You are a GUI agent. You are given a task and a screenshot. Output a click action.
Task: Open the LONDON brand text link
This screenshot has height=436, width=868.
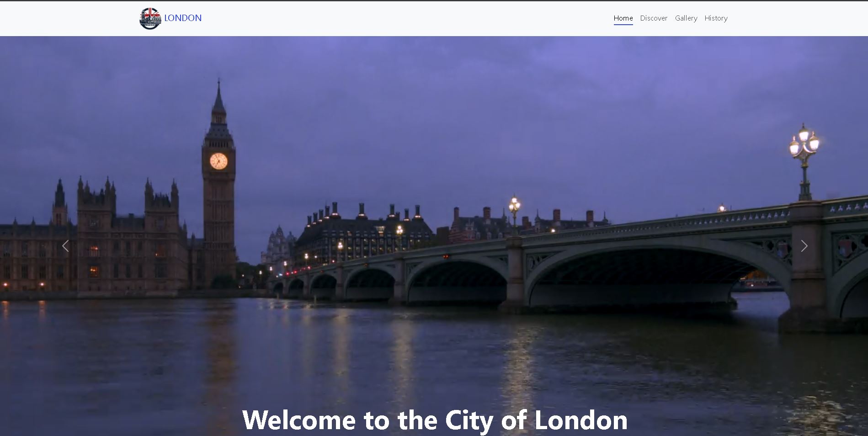tap(183, 18)
